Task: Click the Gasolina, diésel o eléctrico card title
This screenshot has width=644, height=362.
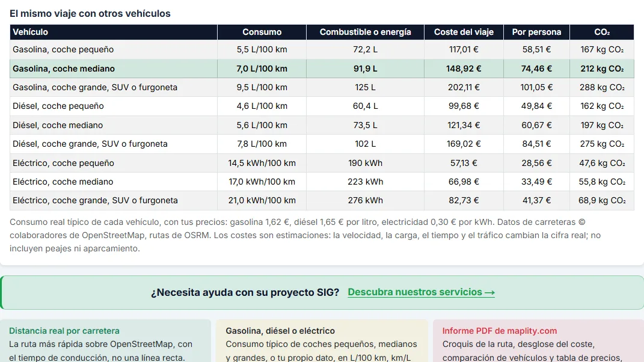Action: coord(280,331)
